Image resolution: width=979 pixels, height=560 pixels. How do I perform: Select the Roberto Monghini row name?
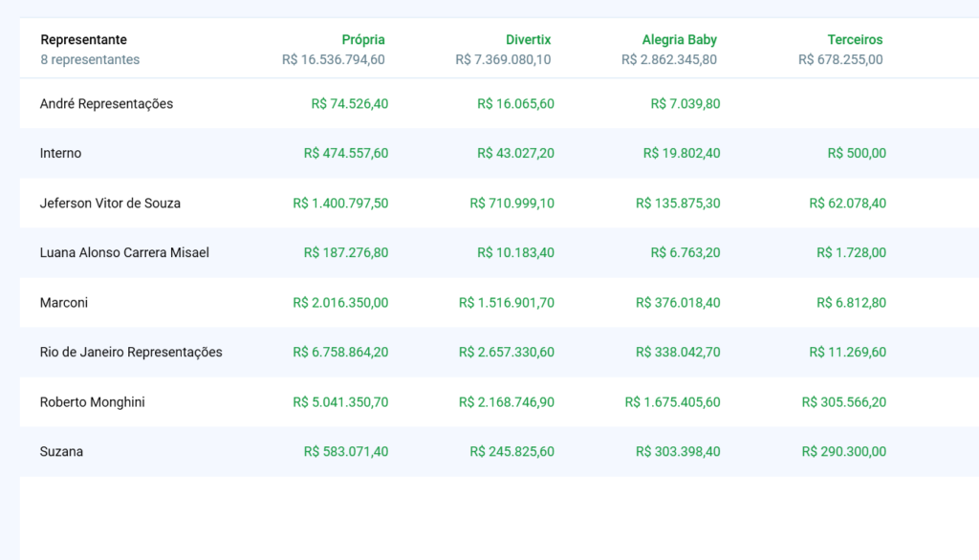pos(93,402)
